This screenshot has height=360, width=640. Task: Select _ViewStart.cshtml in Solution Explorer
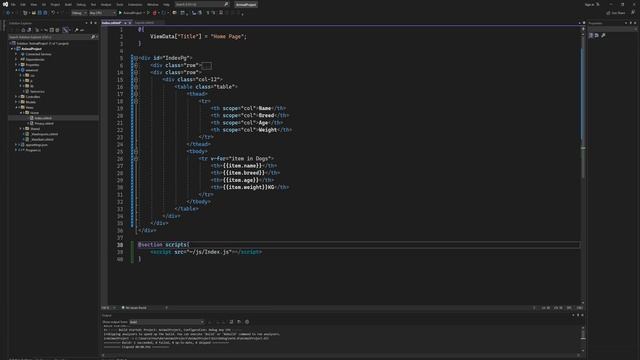coord(42,139)
